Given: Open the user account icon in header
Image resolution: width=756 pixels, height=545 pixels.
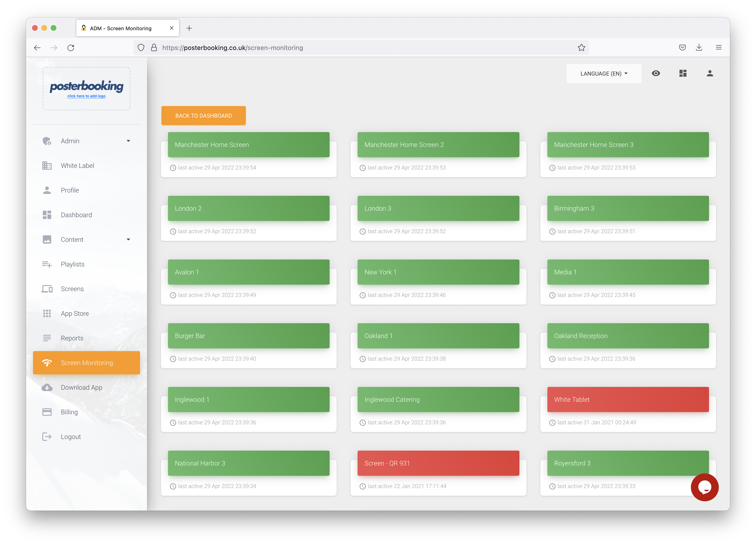Looking at the screenshot, I should [710, 73].
